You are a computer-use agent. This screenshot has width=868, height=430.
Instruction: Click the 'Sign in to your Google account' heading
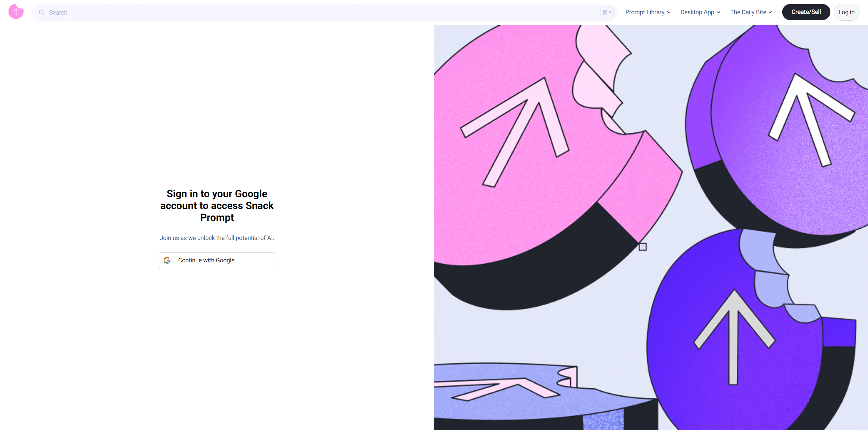click(217, 206)
